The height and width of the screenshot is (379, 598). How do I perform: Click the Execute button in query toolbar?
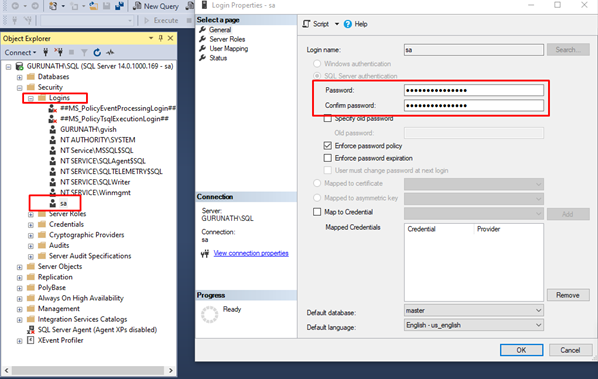(161, 20)
